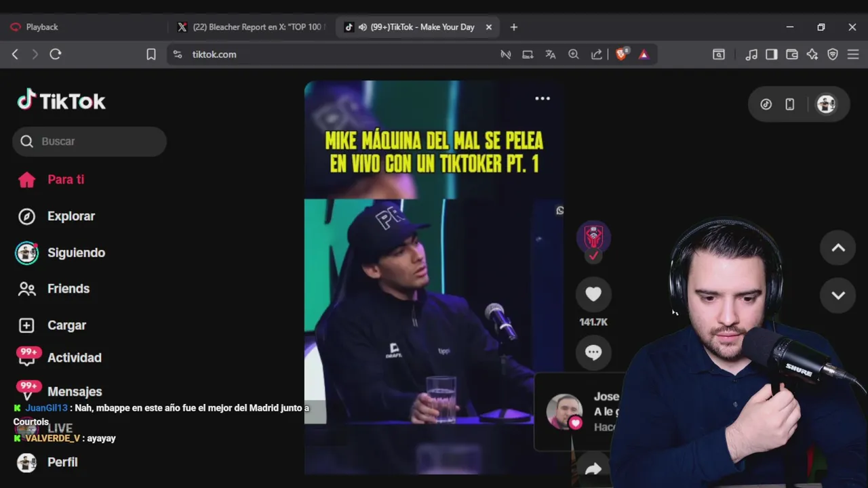
Task: Open the browser hamburger main menu
Action: (853, 54)
